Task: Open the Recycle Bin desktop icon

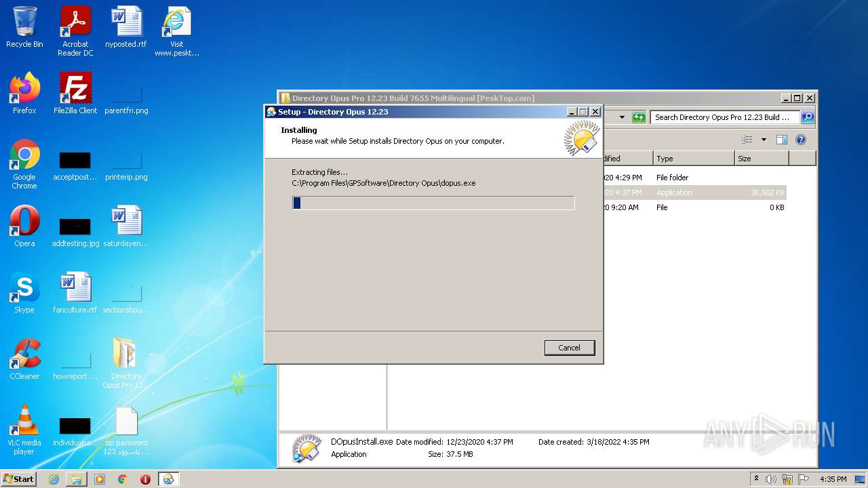Action: [x=24, y=27]
